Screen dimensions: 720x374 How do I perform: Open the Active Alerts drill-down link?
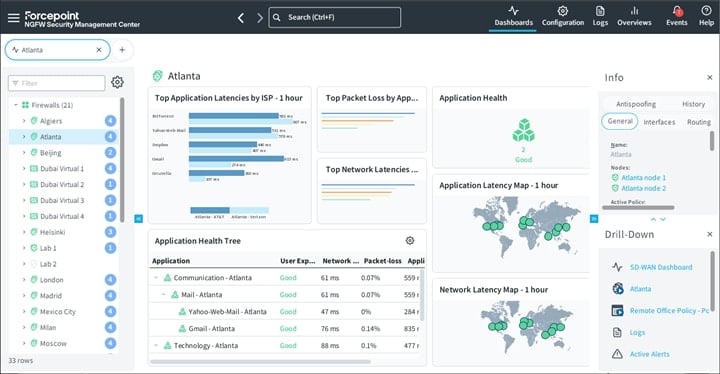(649, 354)
